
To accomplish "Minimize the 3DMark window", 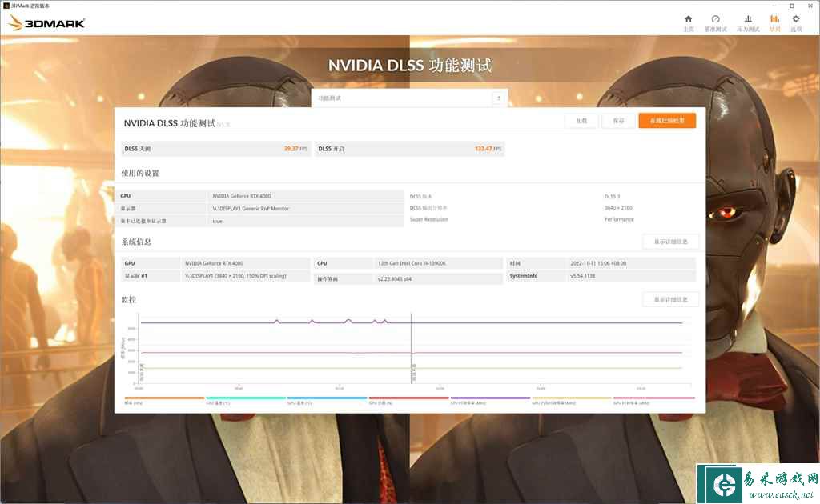I will click(774, 6).
